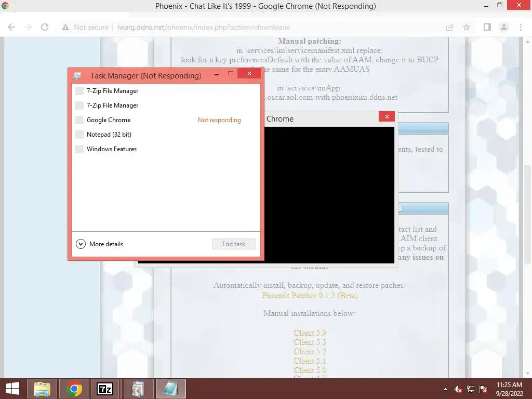Image resolution: width=532 pixels, height=399 pixels.
Task: Click the Chrome forward arrow
Action: (28, 27)
